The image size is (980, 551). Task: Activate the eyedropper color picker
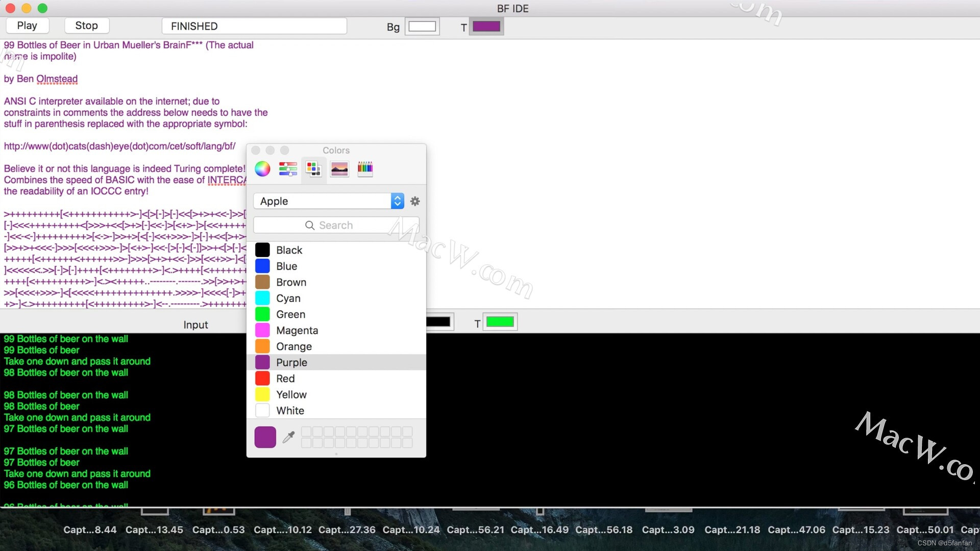point(288,437)
